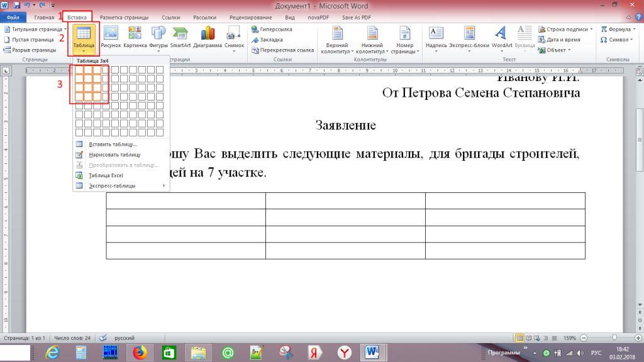The width and height of the screenshot is (644, 362).
Task: Open the Вставка ribbon tab
Action: point(77,17)
